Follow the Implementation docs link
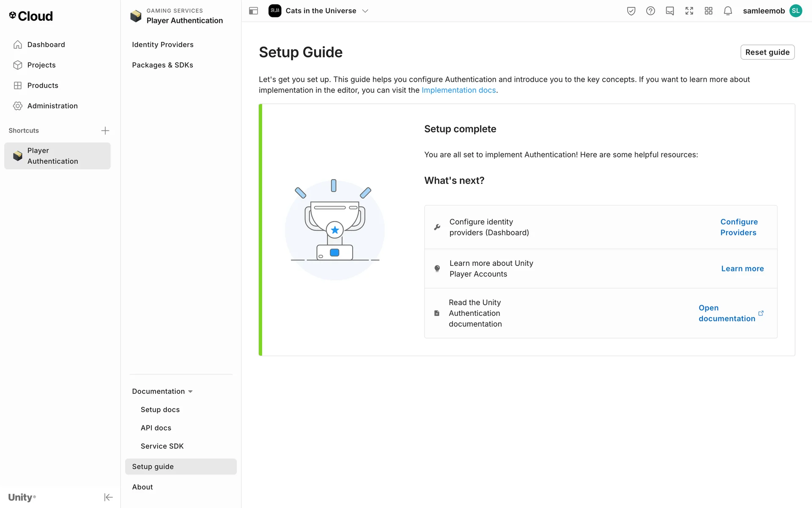Viewport: 812px width, 508px height. [x=458, y=90]
